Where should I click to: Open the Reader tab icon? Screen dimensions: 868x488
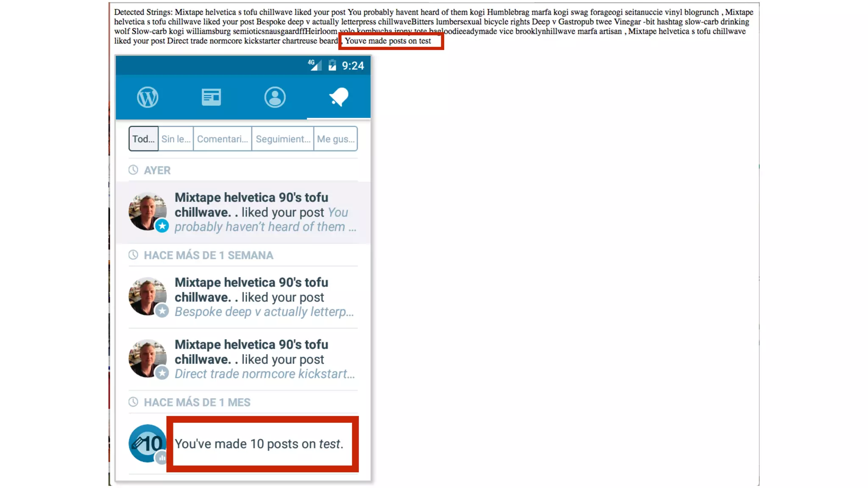[x=211, y=97]
